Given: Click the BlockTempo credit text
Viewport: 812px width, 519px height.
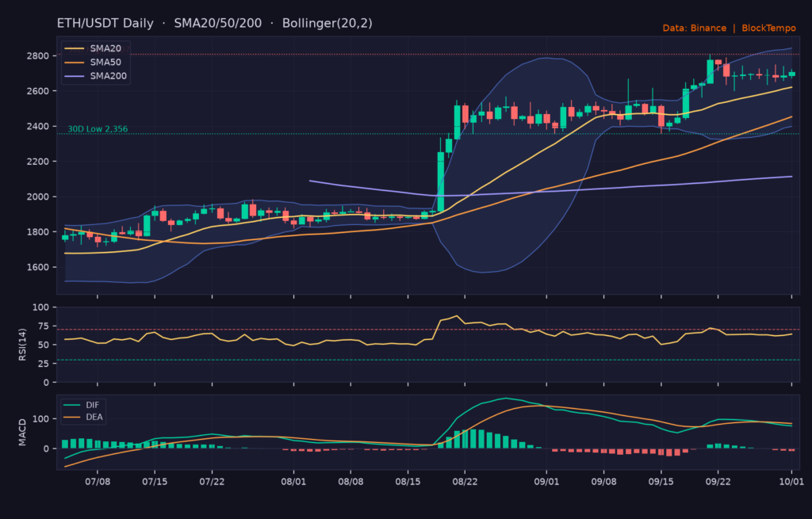Looking at the screenshot, I should [768, 28].
